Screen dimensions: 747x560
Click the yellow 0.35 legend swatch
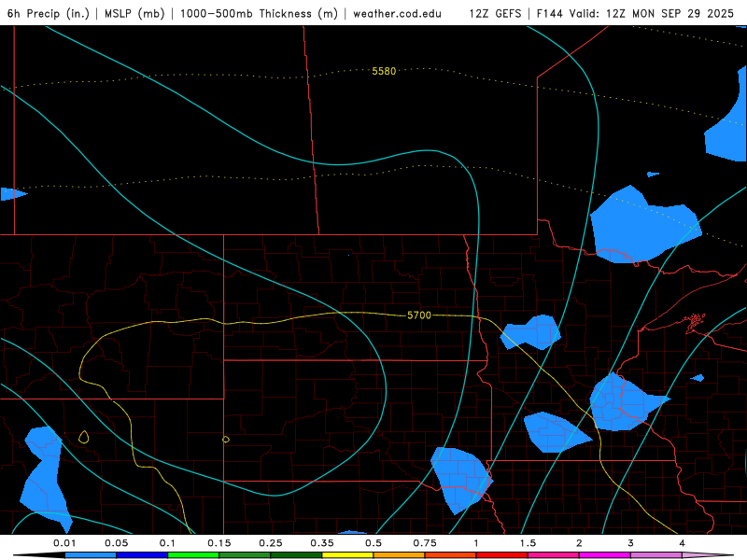pyautogui.click(x=347, y=555)
